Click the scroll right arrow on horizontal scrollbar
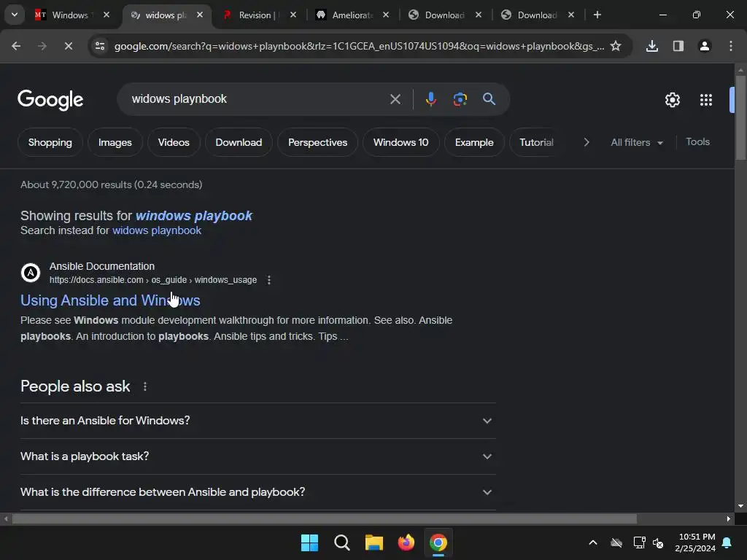 [729, 519]
